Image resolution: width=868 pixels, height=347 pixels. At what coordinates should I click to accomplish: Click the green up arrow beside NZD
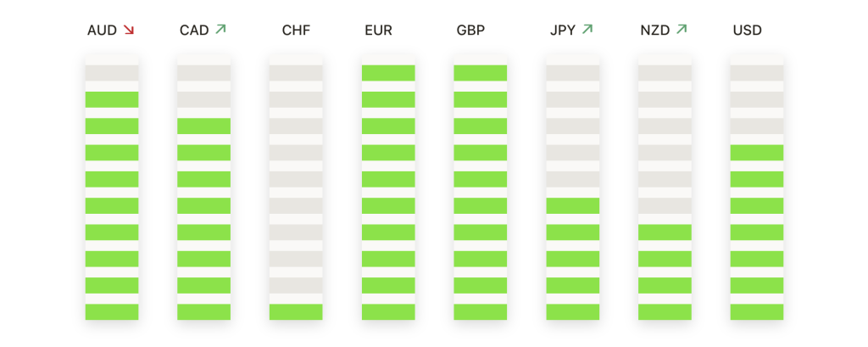point(682,30)
